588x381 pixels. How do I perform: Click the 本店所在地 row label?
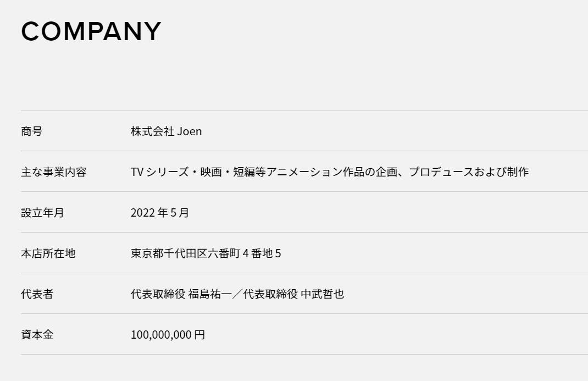tap(48, 253)
